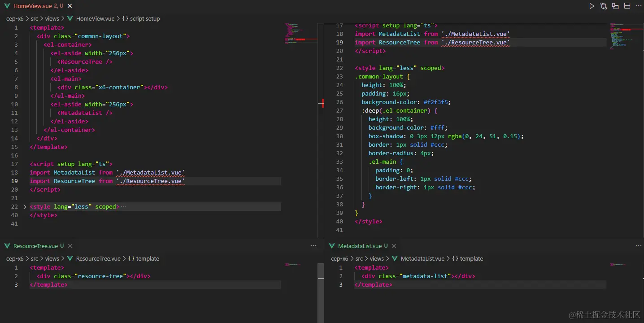Viewport: 644px width, 323px height.
Task: Click './MetadataList.vue' import path in the left editor
Action: point(150,173)
